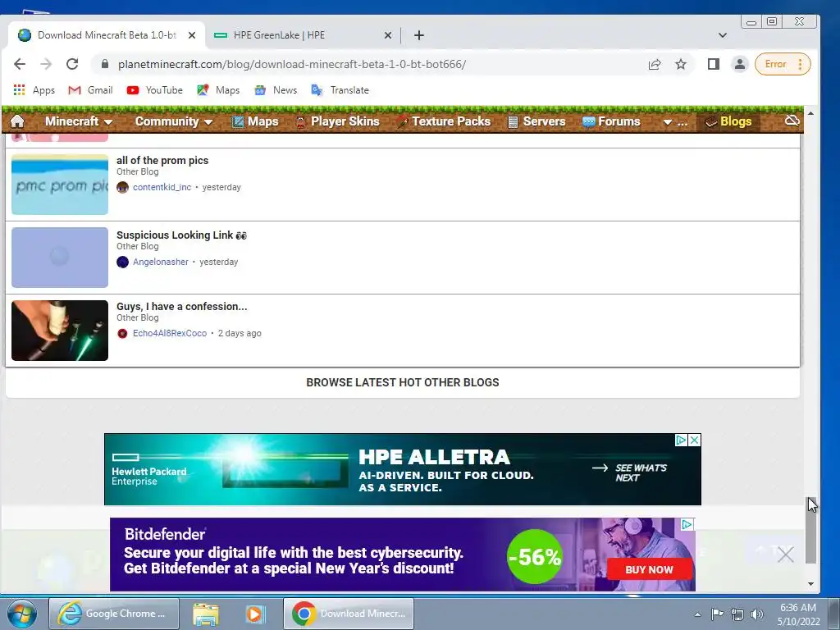Image resolution: width=840 pixels, height=630 pixels.
Task: Open the Windows Explorer folder taskbar icon
Action: pyautogui.click(x=206, y=614)
